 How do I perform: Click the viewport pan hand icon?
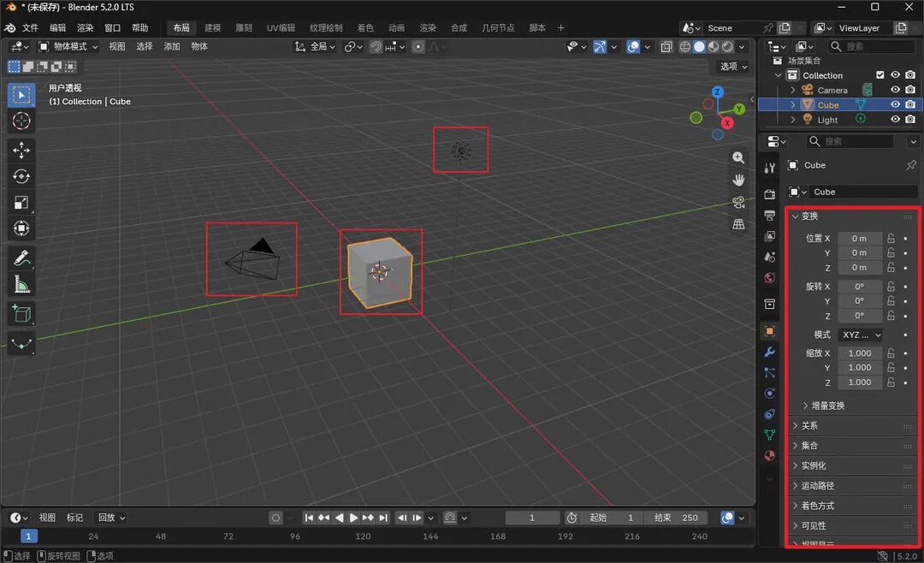point(737,180)
